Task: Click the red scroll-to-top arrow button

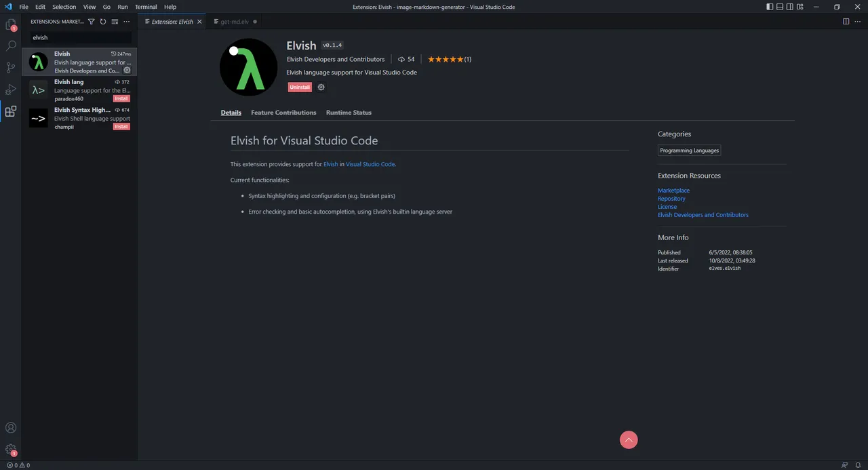Action: 629,440
